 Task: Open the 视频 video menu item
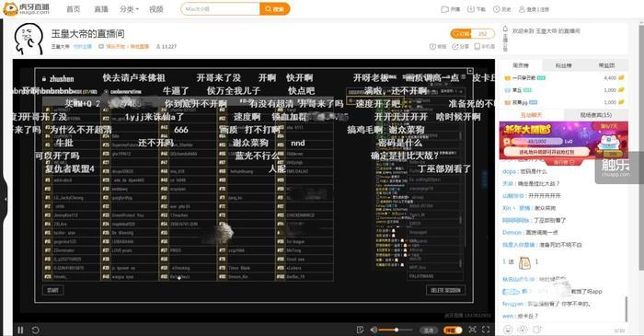pyautogui.click(x=156, y=9)
